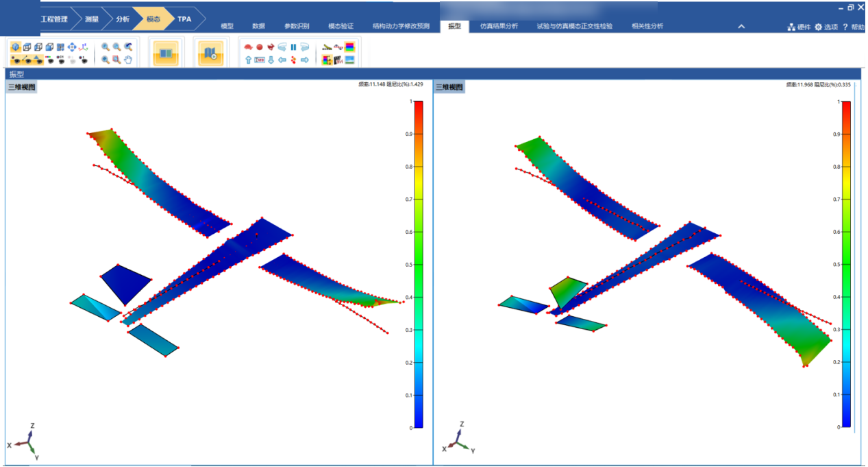Click the magnifier with blue return arrow
868x467 pixels.
[128, 47]
